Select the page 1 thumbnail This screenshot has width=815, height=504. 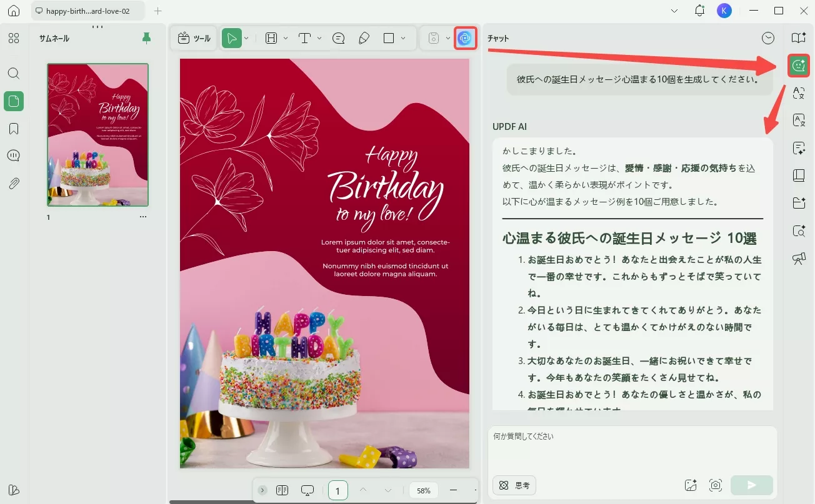coord(98,135)
